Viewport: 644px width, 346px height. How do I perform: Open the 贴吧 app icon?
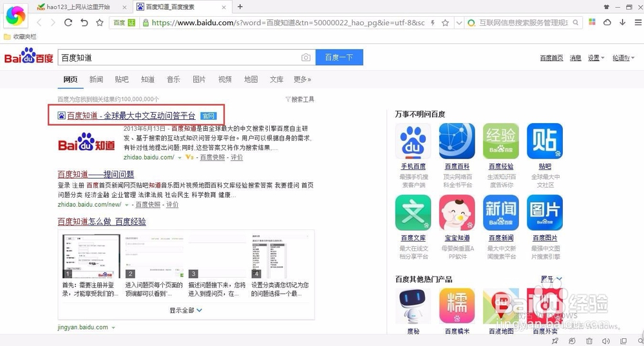tap(545, 141)
